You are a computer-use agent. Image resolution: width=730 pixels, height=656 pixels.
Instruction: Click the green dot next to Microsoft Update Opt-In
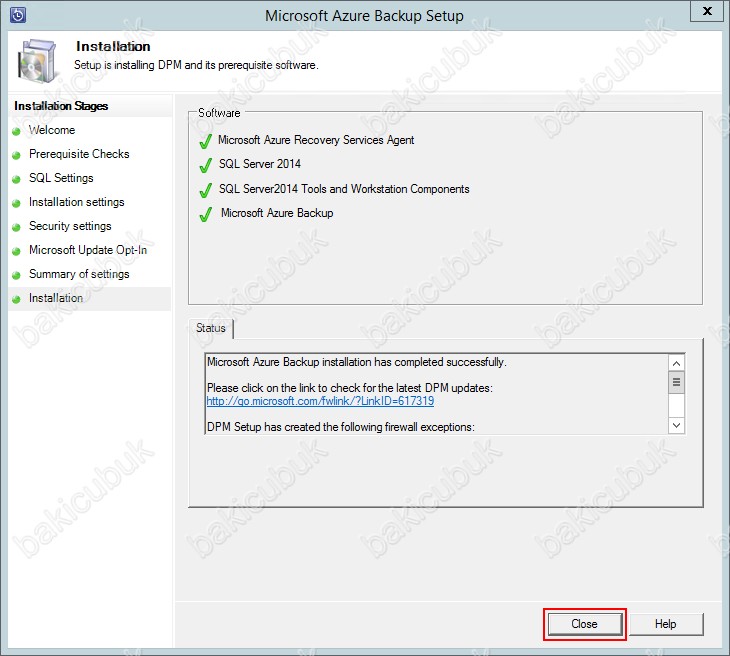point(16,251)
